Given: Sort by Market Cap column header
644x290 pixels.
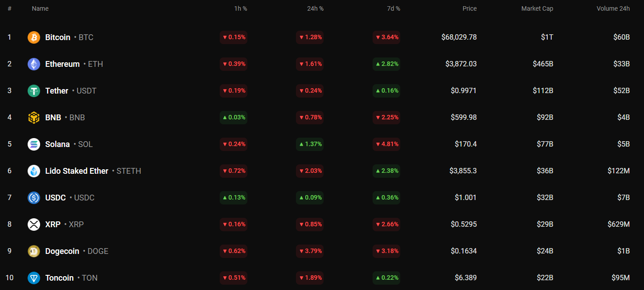Looking at the screenshot, I should [x=537, y=8].
